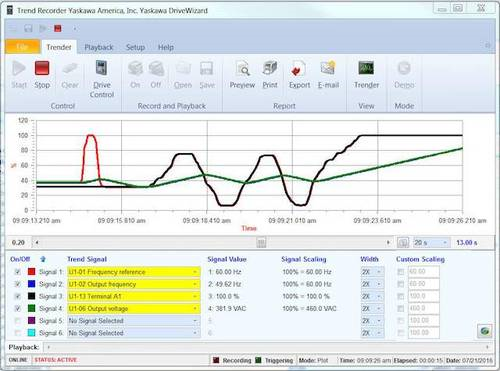This screenshot has width=500, height=371.
Task: Enable custom scaling checkbox for Signal 3
Action: pyautogui.click(x=401, y=296)
